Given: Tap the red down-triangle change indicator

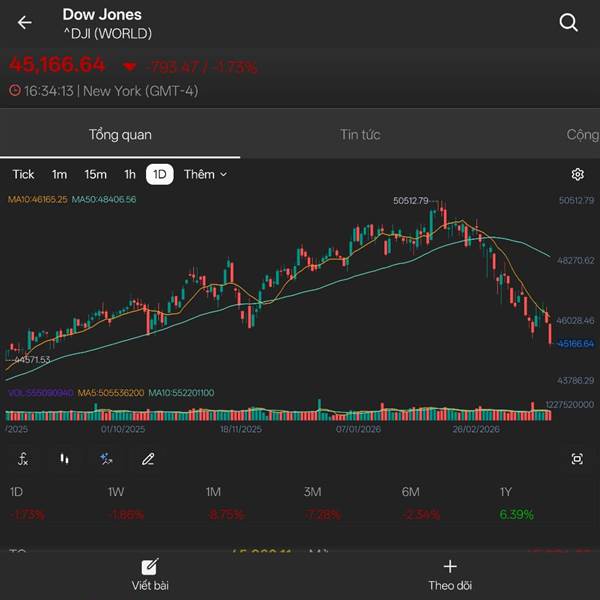Looking at the screenshot, I should point(129,67).
